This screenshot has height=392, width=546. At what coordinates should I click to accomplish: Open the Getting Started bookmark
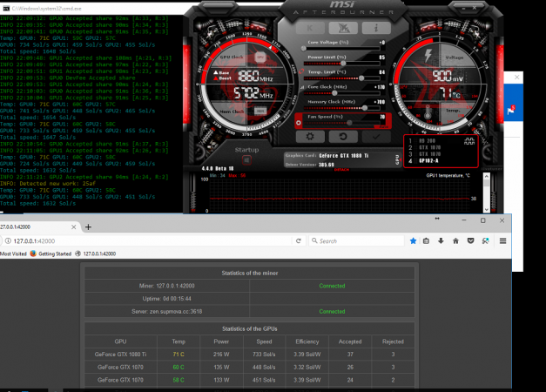click(x=51, y=253)
